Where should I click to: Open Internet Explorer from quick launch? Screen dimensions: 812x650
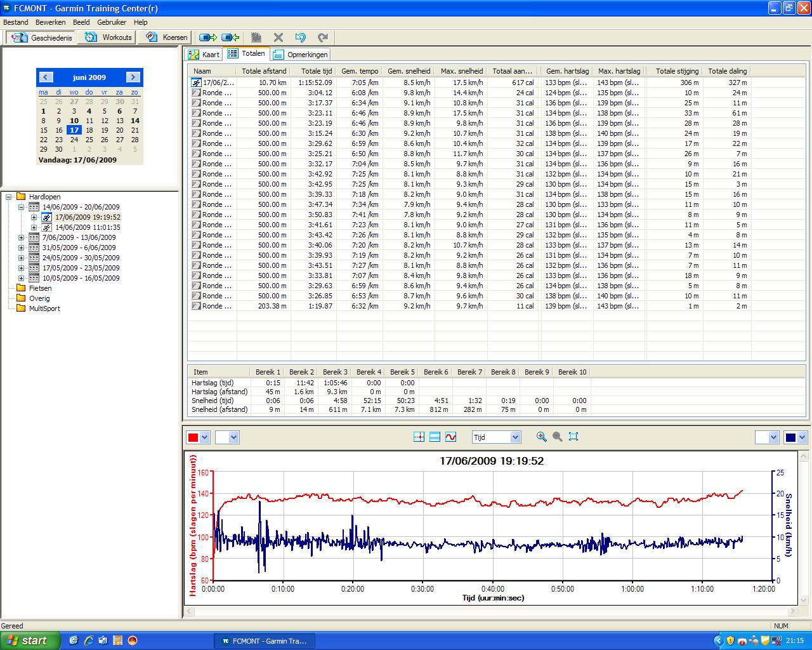pos(89,640)
